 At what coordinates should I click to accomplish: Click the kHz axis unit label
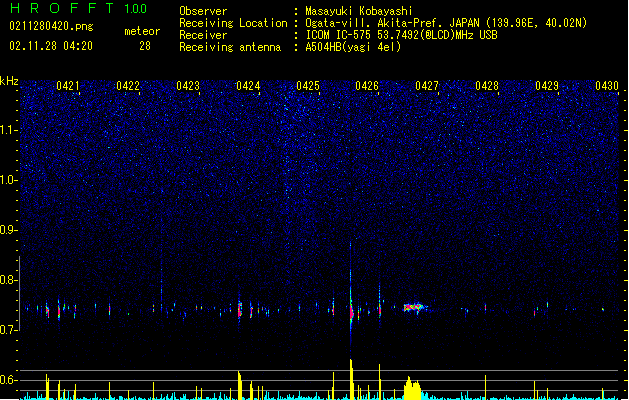[x=9, y=81]
